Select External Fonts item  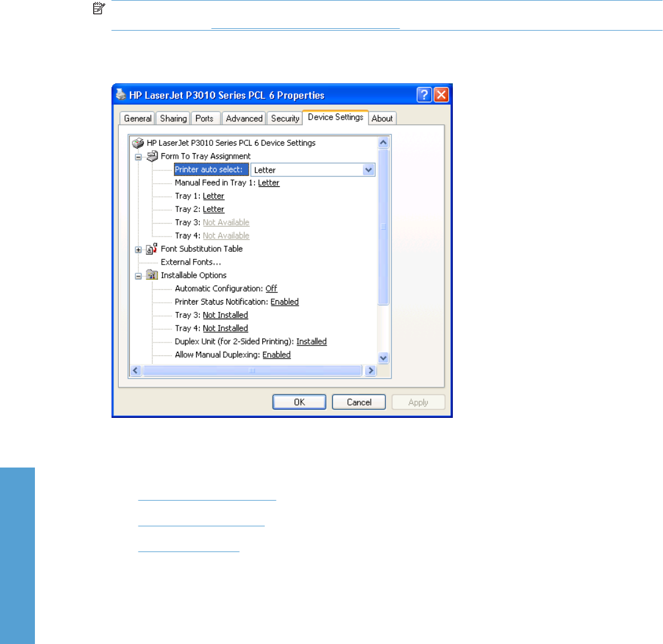click(x=191, y=262)
